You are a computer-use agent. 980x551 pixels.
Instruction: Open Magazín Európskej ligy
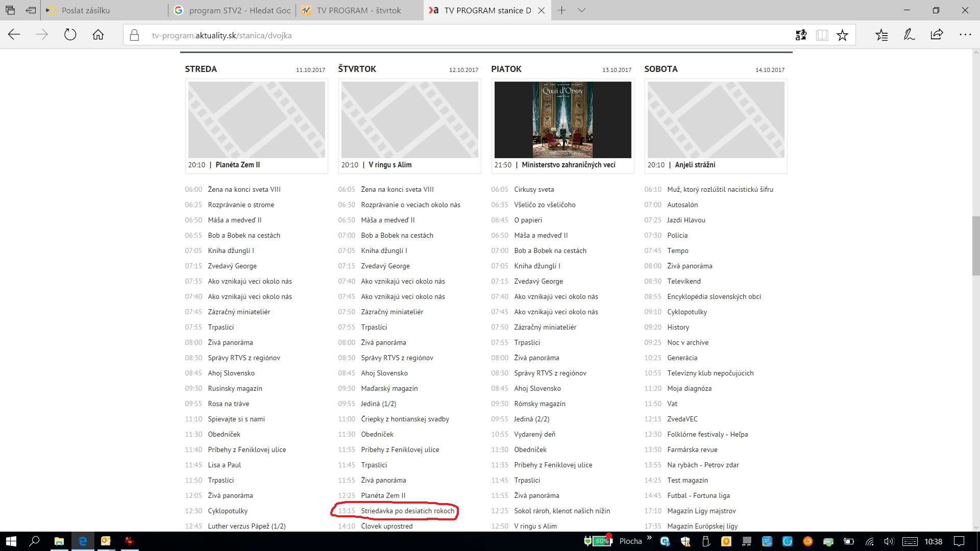702,526
